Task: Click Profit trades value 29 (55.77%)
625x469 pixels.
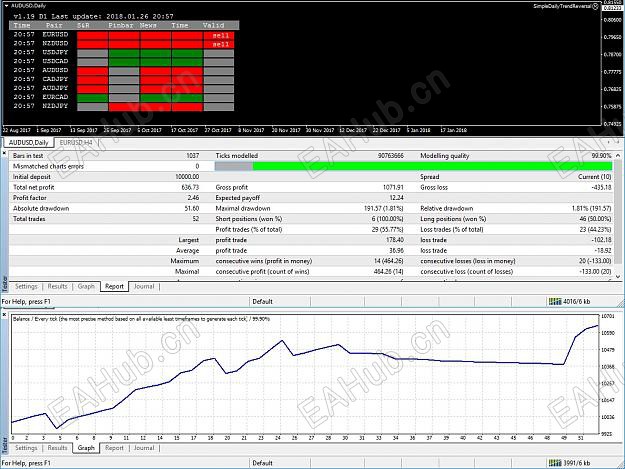Action: coord(386,230)
